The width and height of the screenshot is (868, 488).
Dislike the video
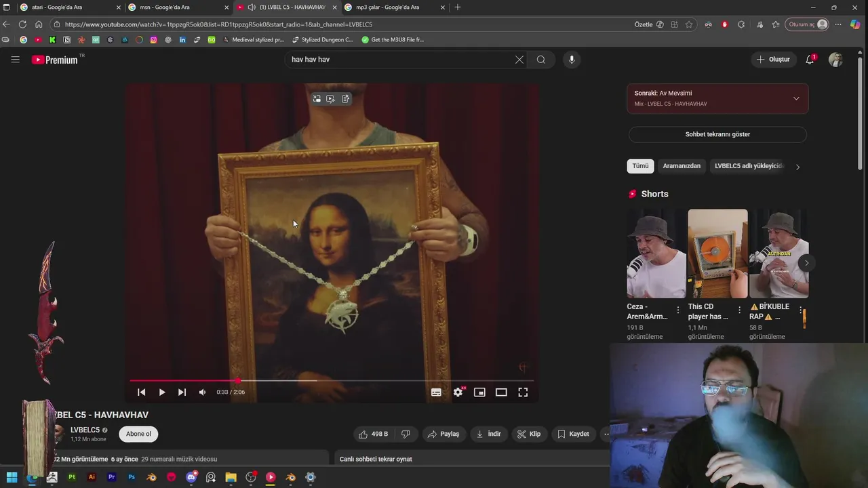click(406, 434)
